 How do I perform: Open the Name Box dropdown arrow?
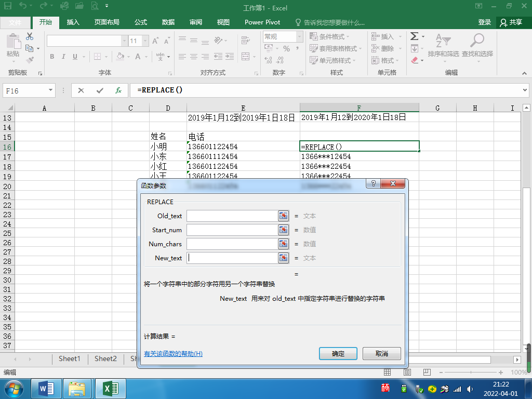[50, 90]
